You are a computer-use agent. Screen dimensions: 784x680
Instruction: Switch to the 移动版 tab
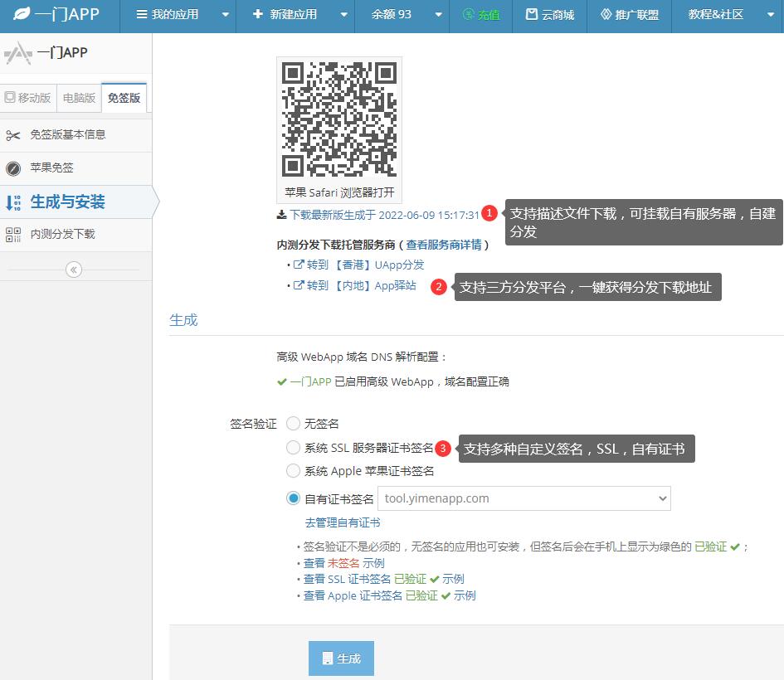point(28,98)
